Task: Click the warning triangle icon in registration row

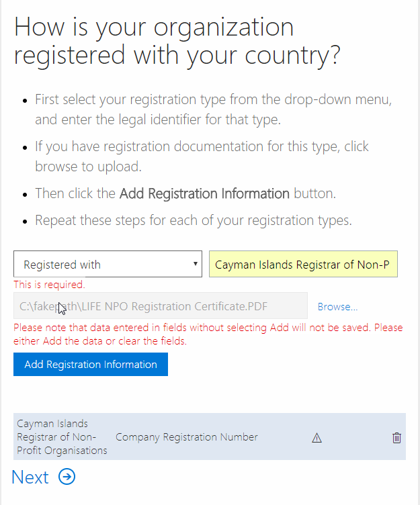Action: tap(317, 438)
